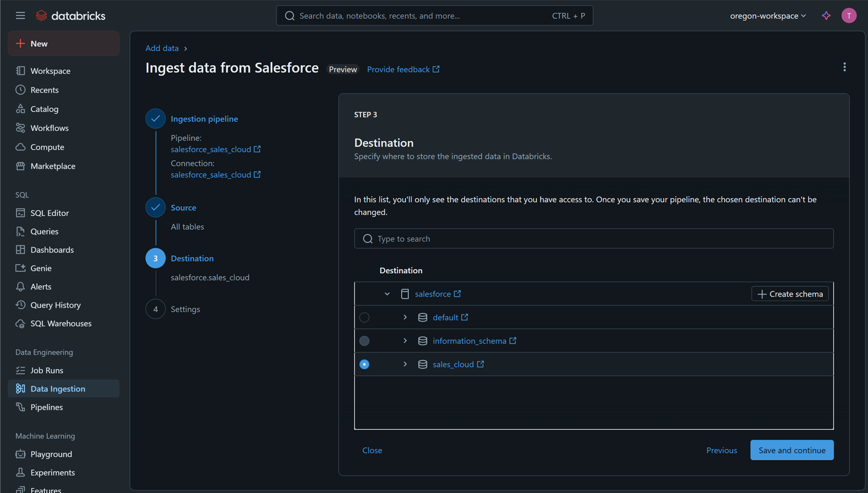Click the Playground icon
This screenshot has height=493, width=868.
20,454
